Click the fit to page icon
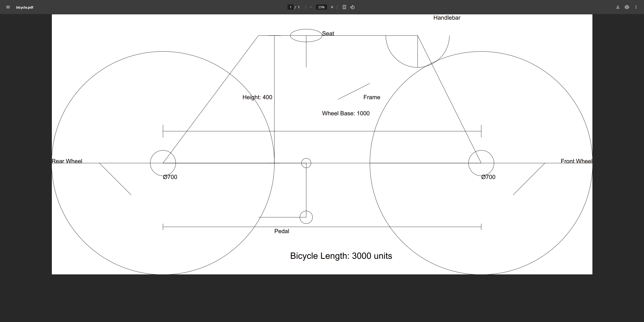Image resolution: width=644 pixels, height=322 pixels. [344, 7]
